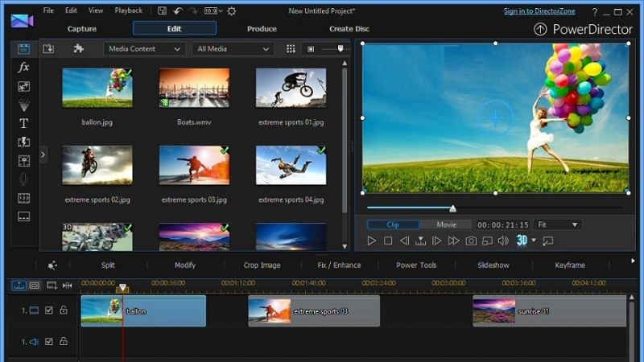Open the All Media filter dropdown

tap(233, 49)
